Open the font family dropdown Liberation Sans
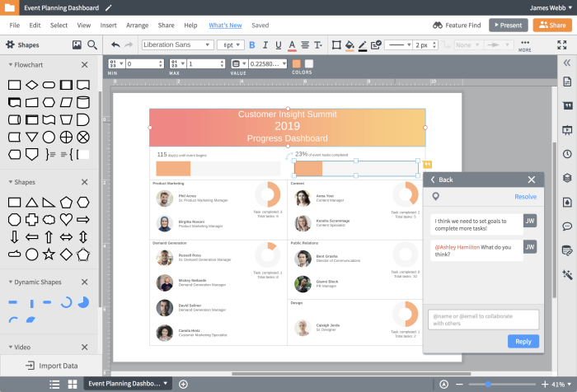Viewport: 577px width, 392px height. [178, 44]
